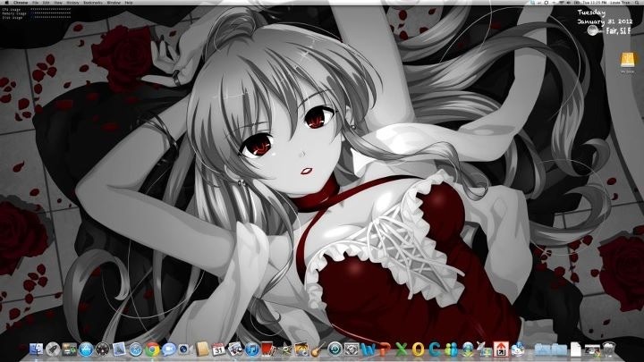Viewport: 644px width, 362px height.
Task: Launch Google Chrome from the dock
Action: [152, 349]
